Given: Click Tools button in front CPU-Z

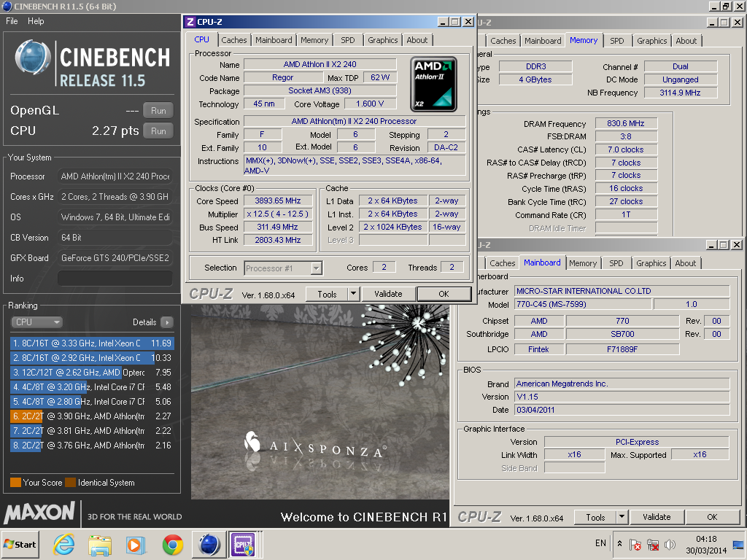Looking at the screenshot, I should point(328,294).
